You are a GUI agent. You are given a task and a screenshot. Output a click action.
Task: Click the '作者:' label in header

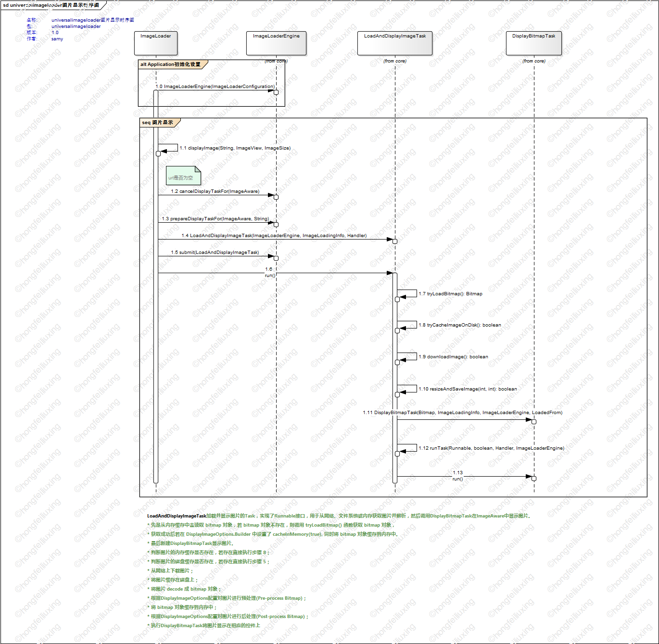(x=32, y=39)
